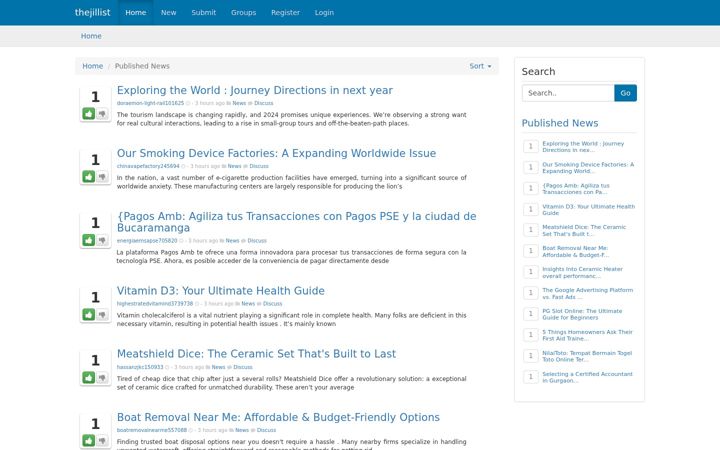Downvote the Meatshield Dice story
This screenshot has height=450, width=720.
click(102, 377)
